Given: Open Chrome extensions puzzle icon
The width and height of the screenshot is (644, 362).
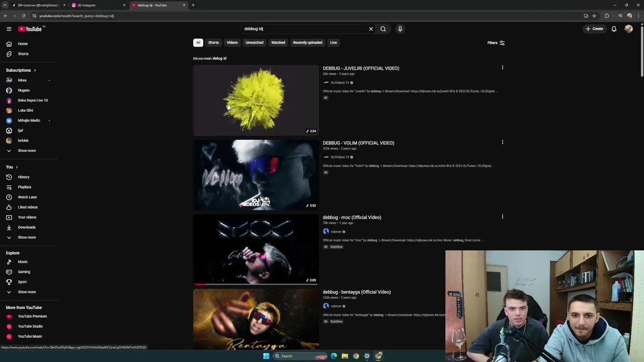Looking at the screenshot, I should point(607,16).
